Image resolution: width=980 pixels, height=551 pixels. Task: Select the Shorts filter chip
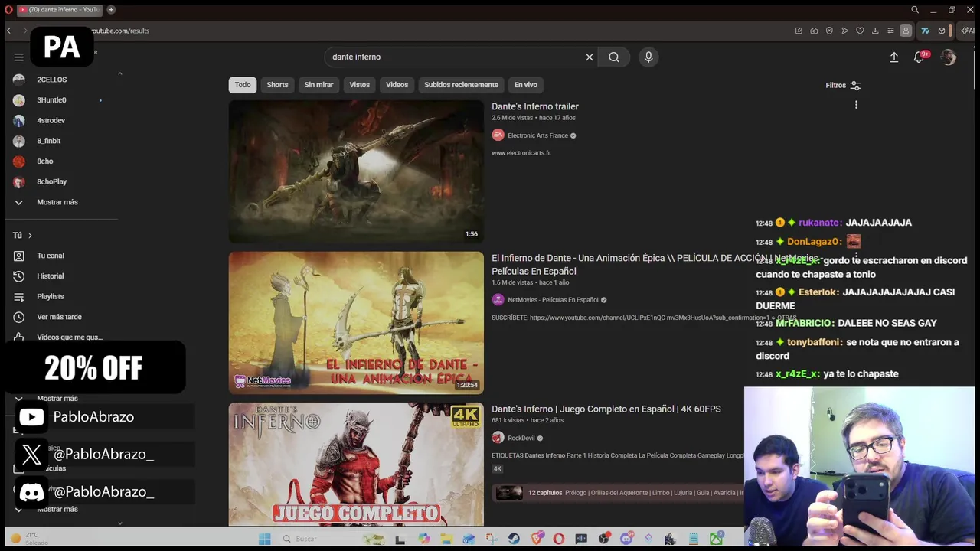[277, 85]
